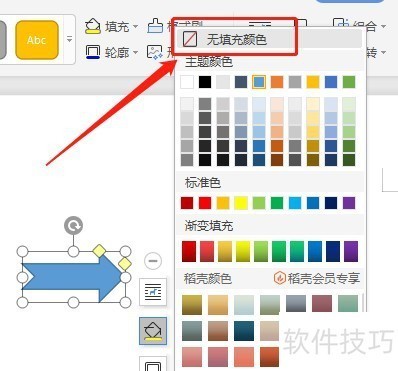The image size is (398, 371).
Task: Pick dark slate blue theme color swatch
Action: (241, 82)
